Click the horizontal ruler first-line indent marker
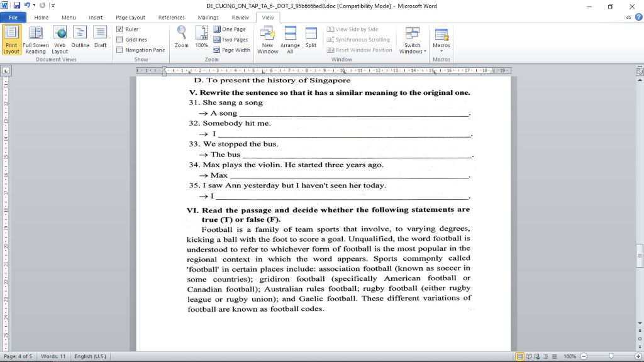Image resolution: width=644 pixels, height=362 pixels. click(164, 69)
